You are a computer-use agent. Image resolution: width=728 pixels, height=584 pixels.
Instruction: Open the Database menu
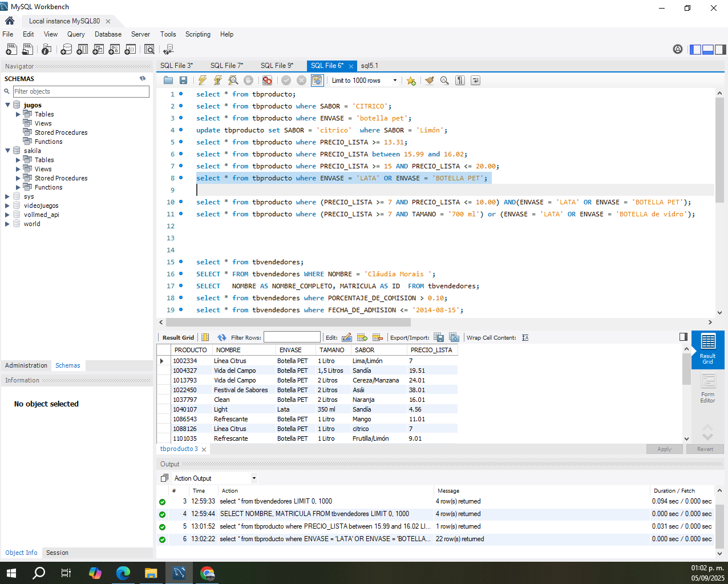108,34
